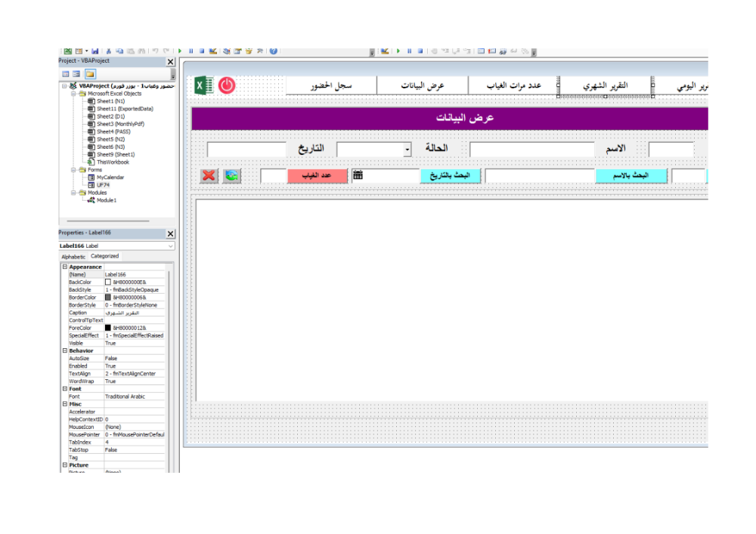The width and height of the screenshot is (756, 534).
Task: Click the calendar icon beside the date search box
Action: (x=358, y=175)
